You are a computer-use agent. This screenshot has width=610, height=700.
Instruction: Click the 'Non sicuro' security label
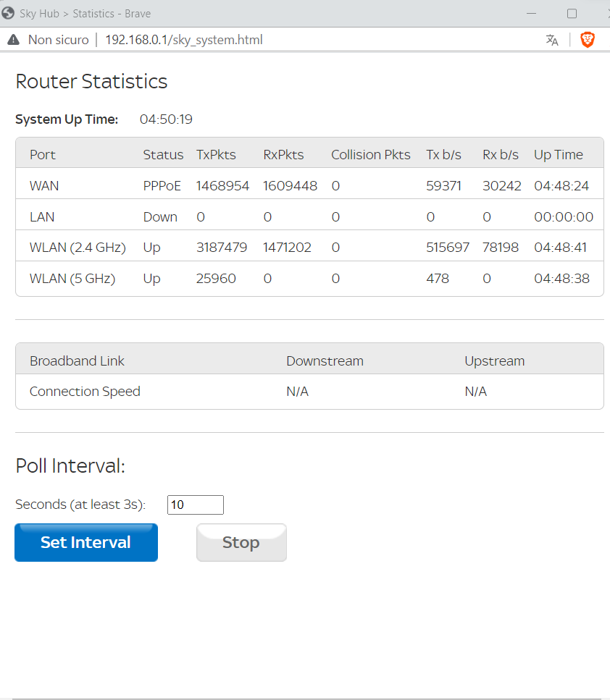point(58,40)
